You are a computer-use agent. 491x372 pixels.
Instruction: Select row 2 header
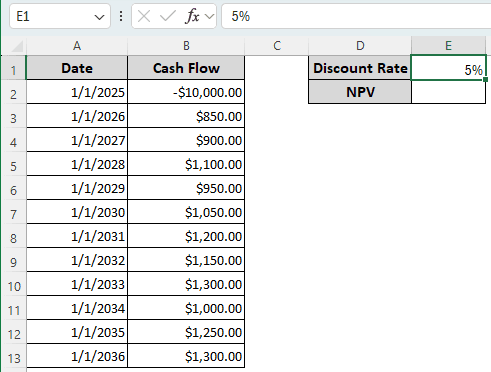[x=13, y=92]
